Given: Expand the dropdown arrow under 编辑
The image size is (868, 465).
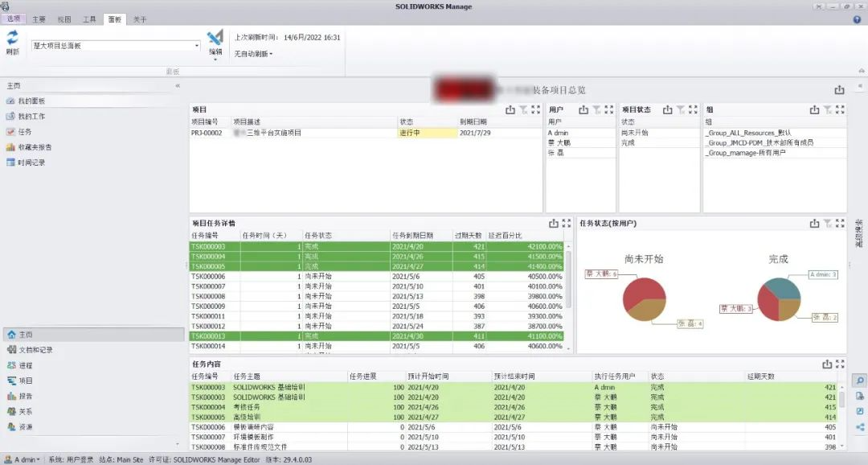Looking at the screenshot, I should (215, 59).
